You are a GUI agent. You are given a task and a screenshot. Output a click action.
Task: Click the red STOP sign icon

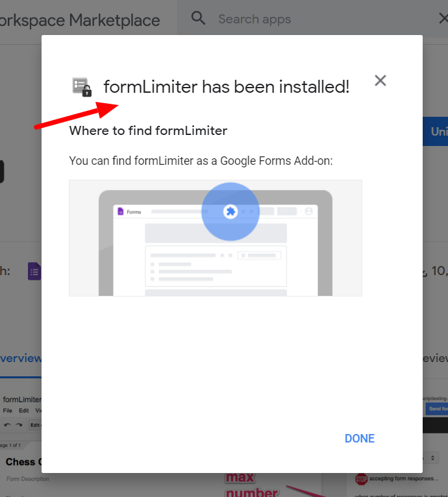362,479
